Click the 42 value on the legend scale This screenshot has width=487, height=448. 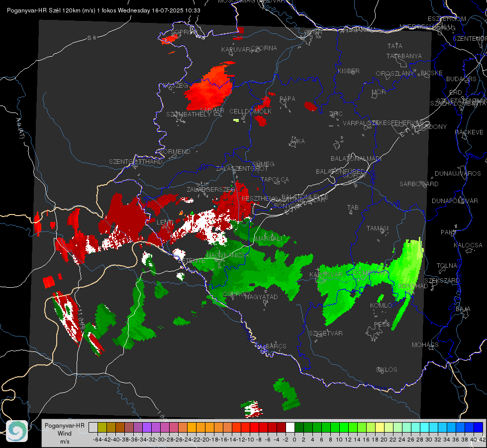pos(482,440)
